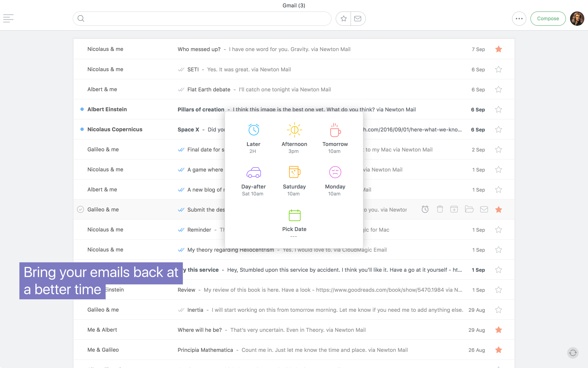Mark Submit email as unread envelope

(484, 209)
